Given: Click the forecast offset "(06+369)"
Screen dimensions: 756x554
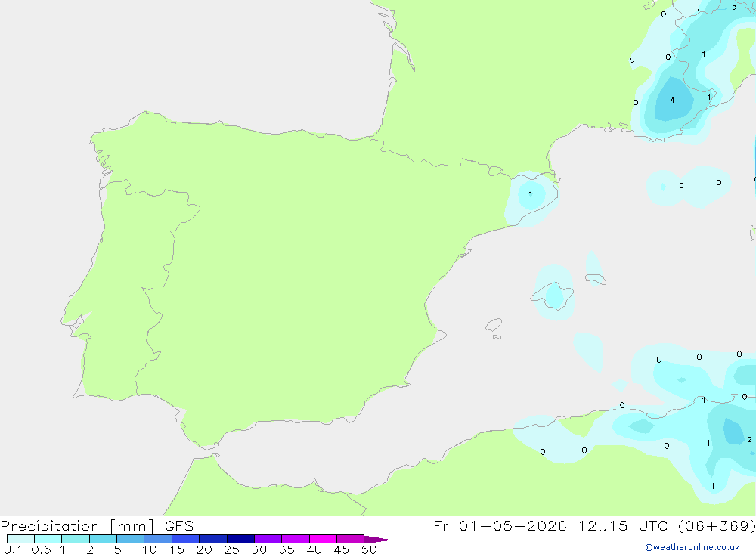Looking at the screenshot, I should coord(717,525).
